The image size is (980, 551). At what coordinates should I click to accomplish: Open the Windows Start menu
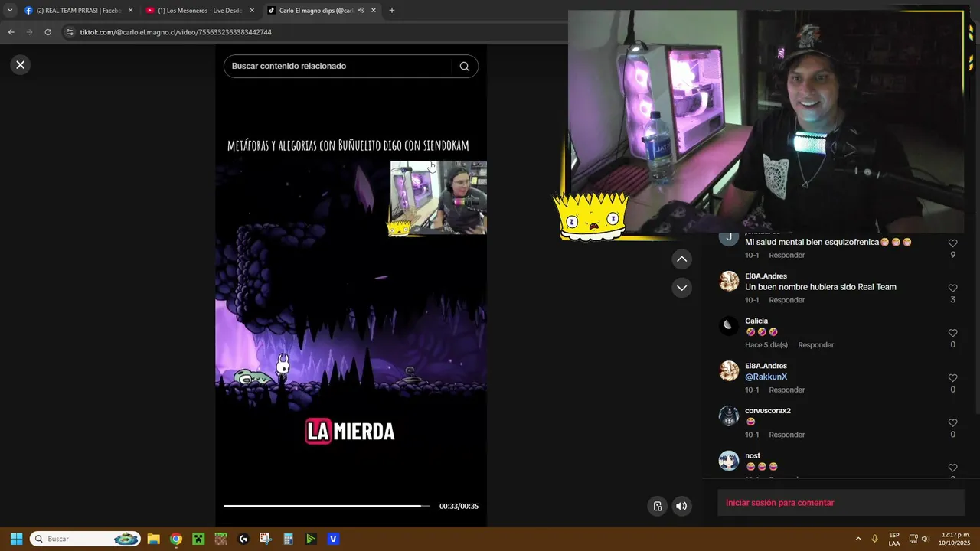coord(16,539)
